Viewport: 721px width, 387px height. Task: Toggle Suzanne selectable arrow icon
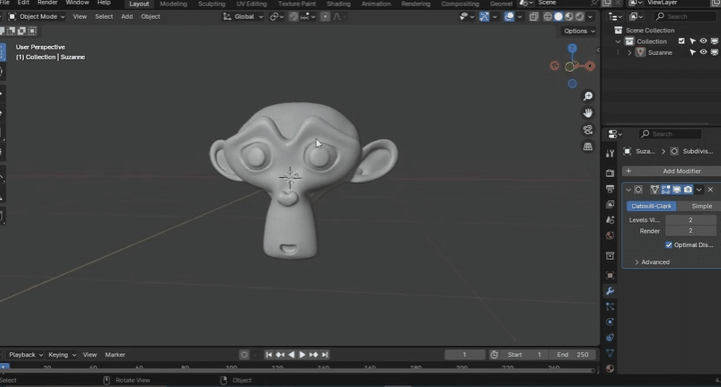[692, 52]
